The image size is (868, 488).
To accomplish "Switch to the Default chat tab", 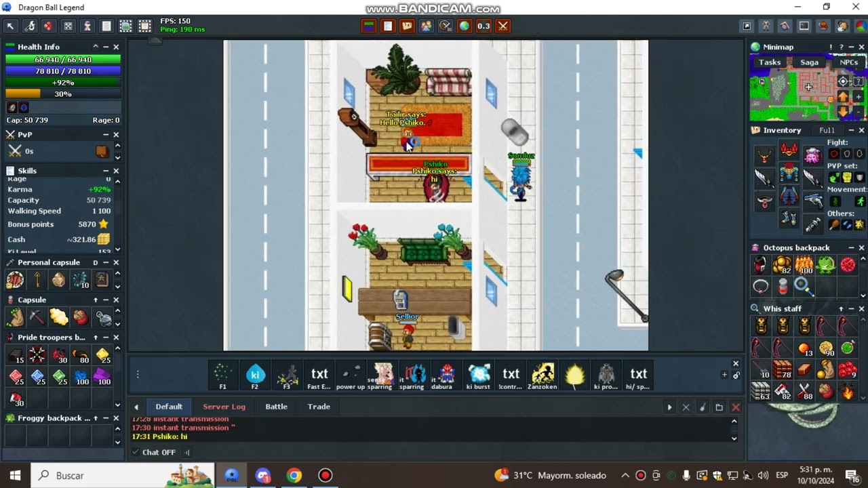I will pos(169,407).
